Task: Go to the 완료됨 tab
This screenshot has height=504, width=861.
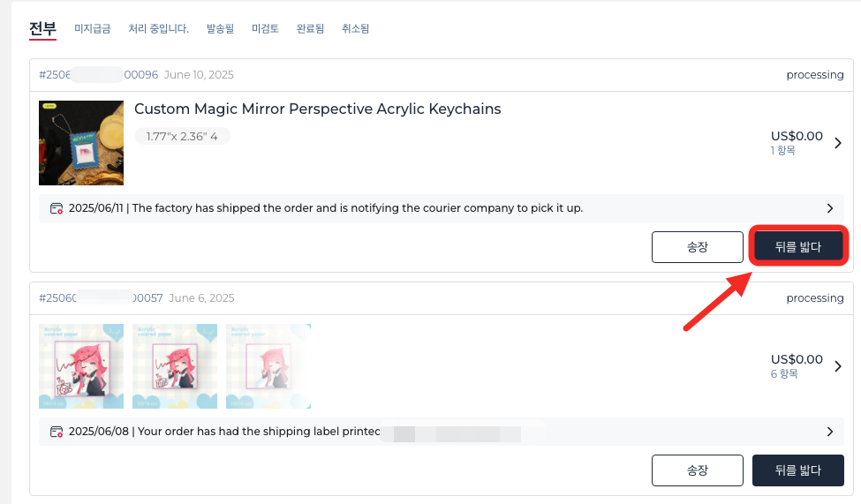Action: click(310, 29)
